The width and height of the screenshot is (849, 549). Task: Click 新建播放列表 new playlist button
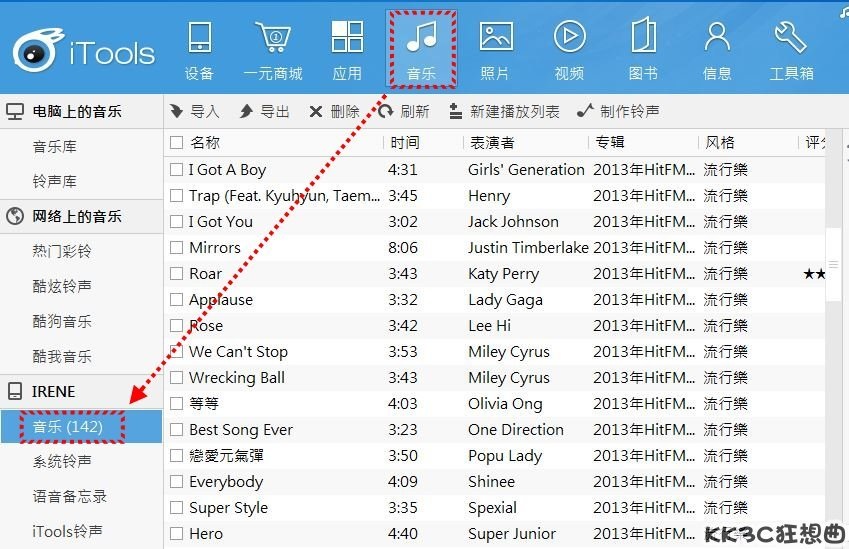(504, 112)
